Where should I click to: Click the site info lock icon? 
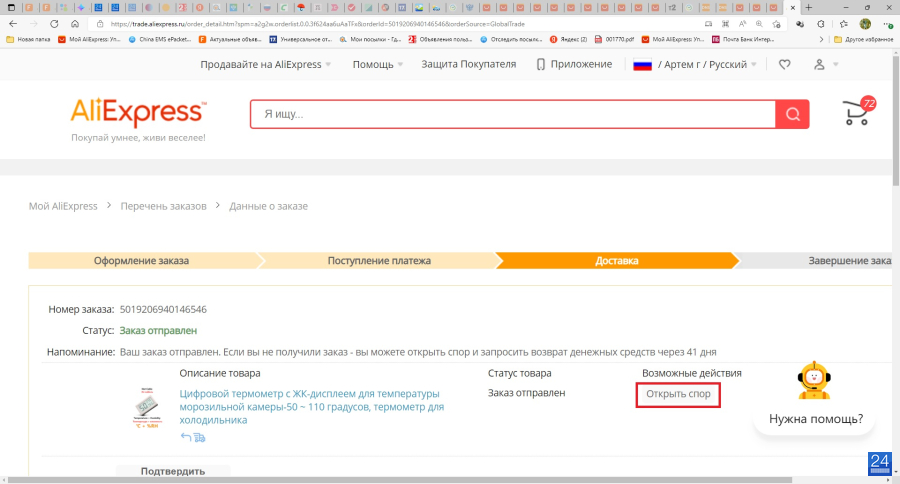tap(100, 24)
